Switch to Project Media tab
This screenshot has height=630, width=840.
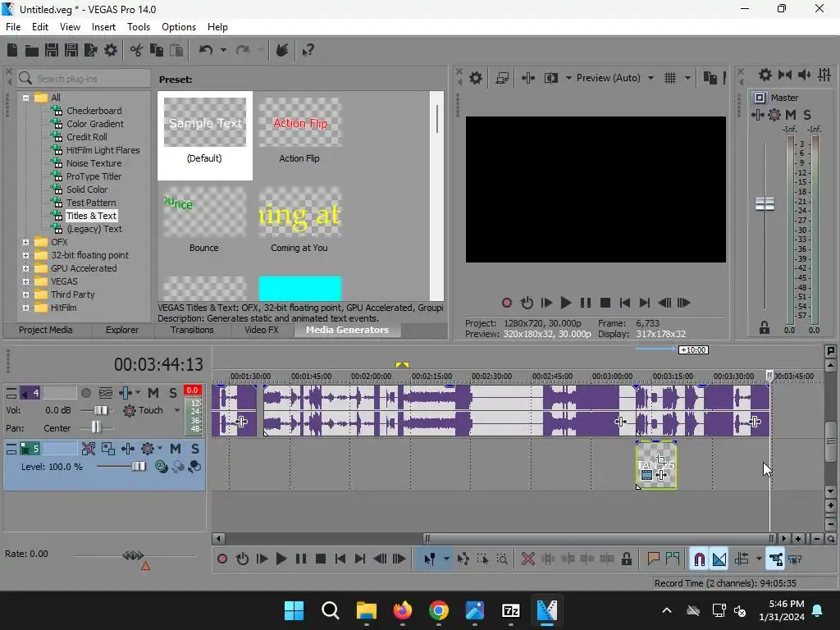click(46, 330)
